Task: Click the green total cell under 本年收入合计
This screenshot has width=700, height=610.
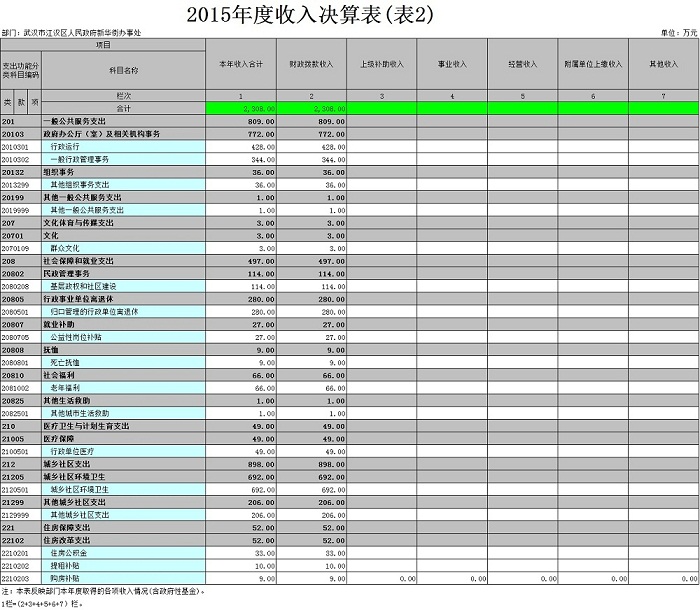Action: coord(240,107)
